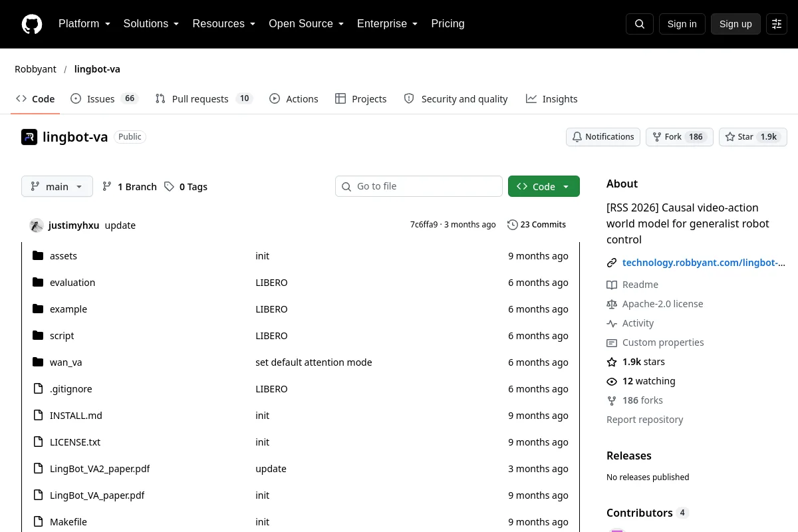Click the lingbot-va repository avatar icon
798x532 pixels.
coord(29,137)
